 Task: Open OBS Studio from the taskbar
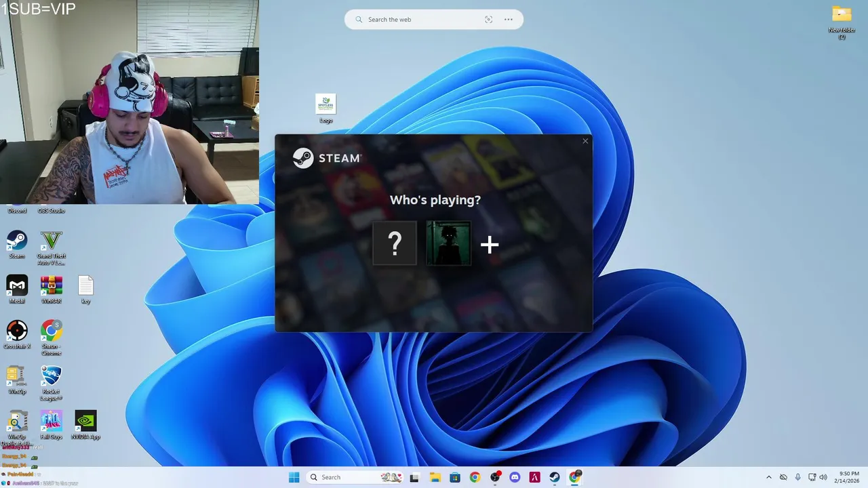(x=495, y=477)
